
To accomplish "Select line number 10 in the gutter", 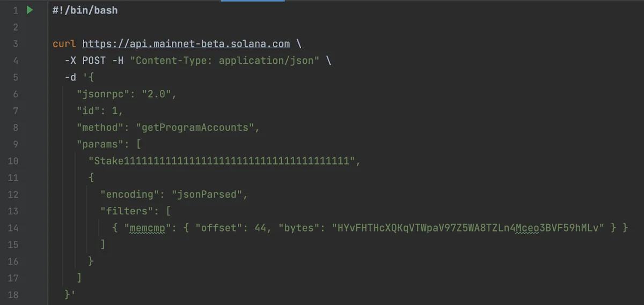I will [13, 161].
